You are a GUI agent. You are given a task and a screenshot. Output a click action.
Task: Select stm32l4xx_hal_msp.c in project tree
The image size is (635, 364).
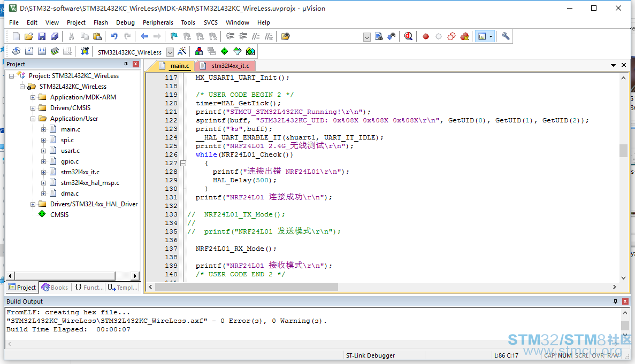tap(90, 183)
